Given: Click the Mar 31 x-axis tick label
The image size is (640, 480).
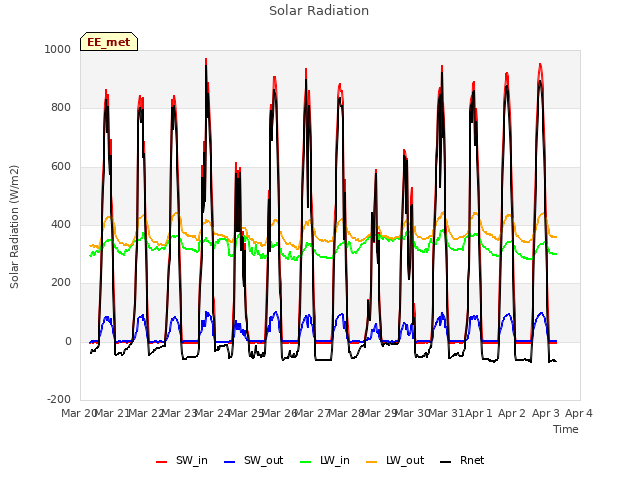Looking at the screenshot, I should (x=446, y=413).
